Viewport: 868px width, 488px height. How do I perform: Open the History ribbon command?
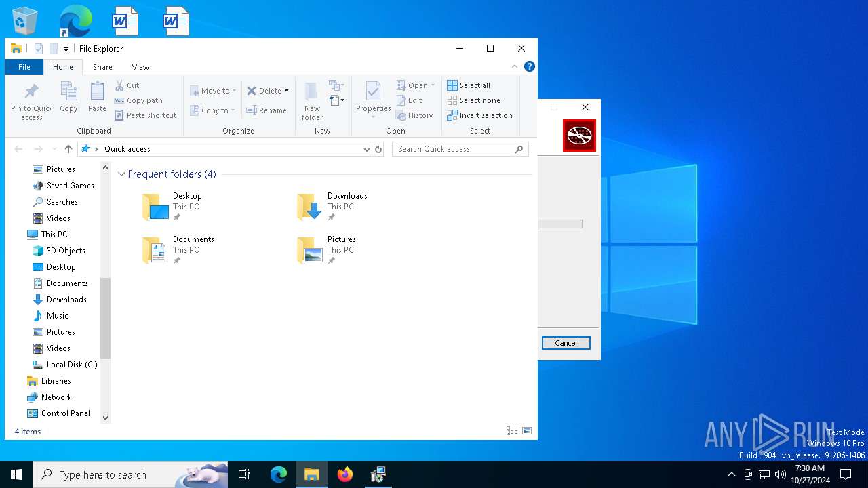click(x=414, y=115)
